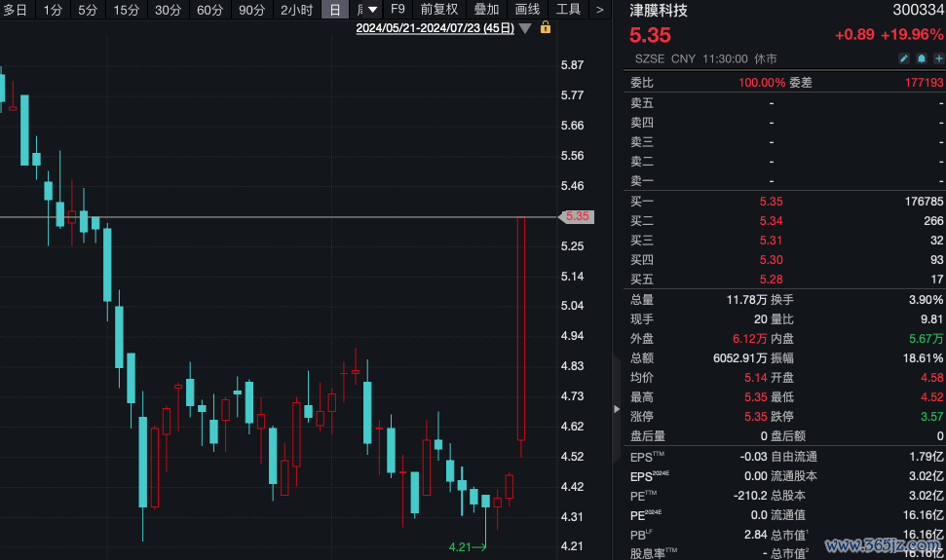Click the 前复权 price adjustment button
The width and height of the screenshot is (946, 560).
pos(439,9)
